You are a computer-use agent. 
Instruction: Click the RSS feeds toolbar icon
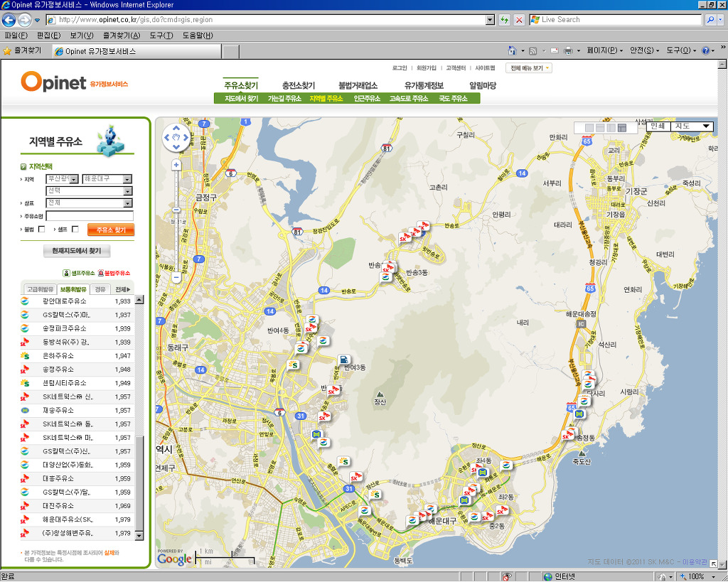click(x=533, y=50)
